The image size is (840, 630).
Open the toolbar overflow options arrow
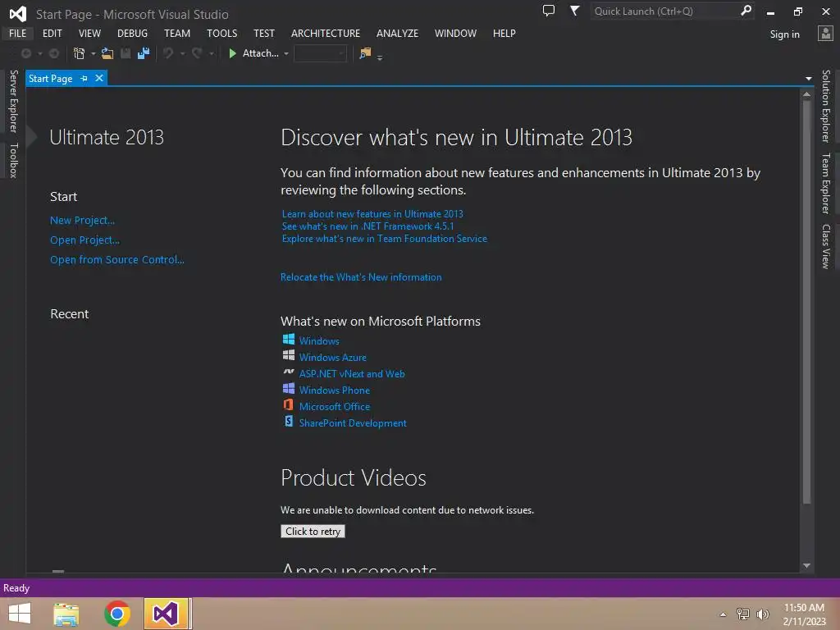tap(380, 57)
